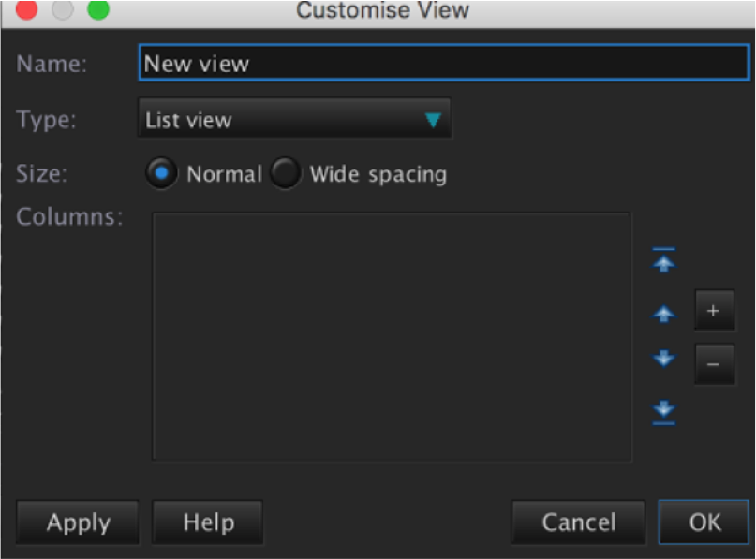Move selected column down one position
Image resolution: width=756 pixels, height=559 pixels.
click(663, 359)
